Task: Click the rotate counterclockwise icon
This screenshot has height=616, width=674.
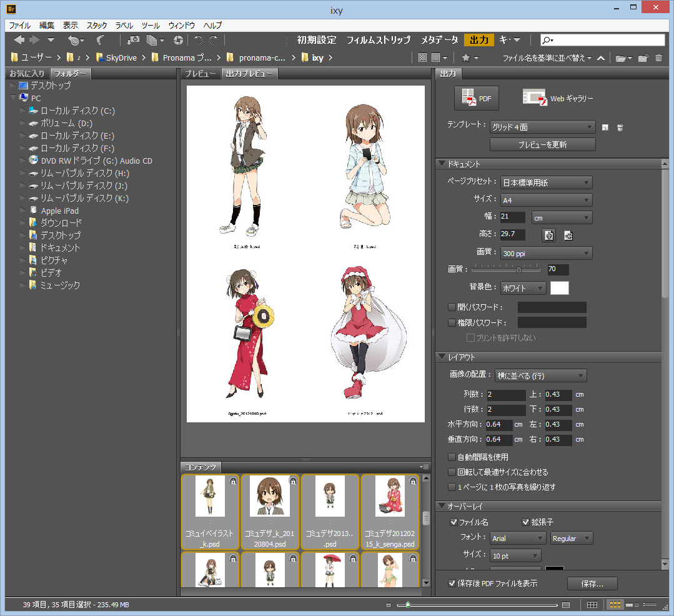Action: [x=198, y=40]
